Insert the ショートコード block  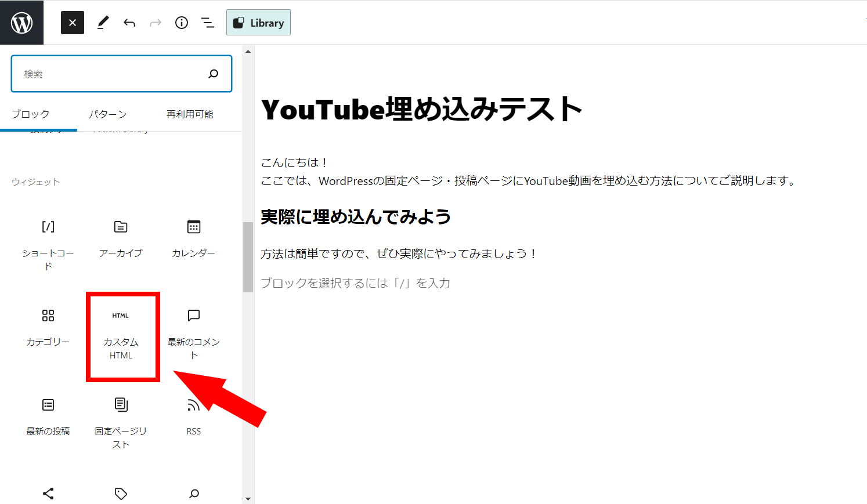click(x=48, y=244)
